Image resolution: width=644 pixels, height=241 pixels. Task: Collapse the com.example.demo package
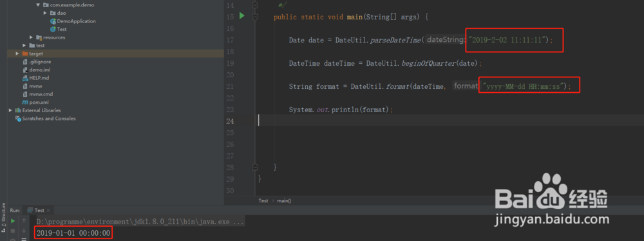tap(38, 5)
